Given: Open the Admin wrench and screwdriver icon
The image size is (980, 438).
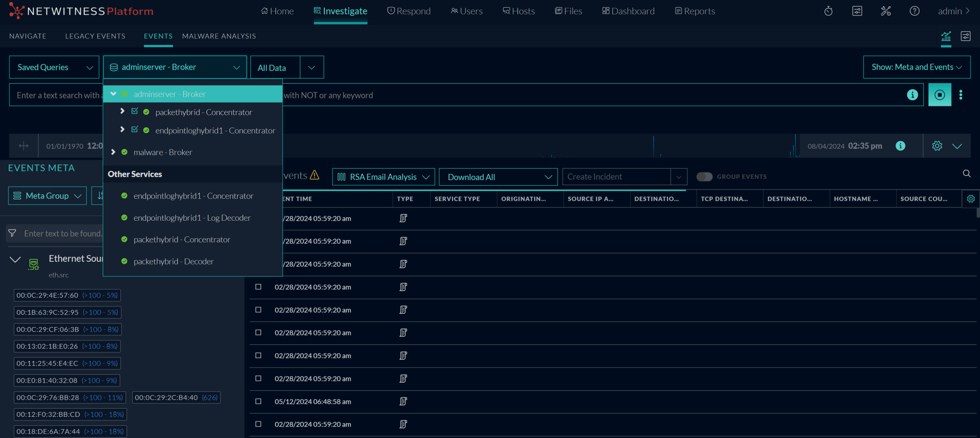Looking at the screenshot, I should click(886, 11).
